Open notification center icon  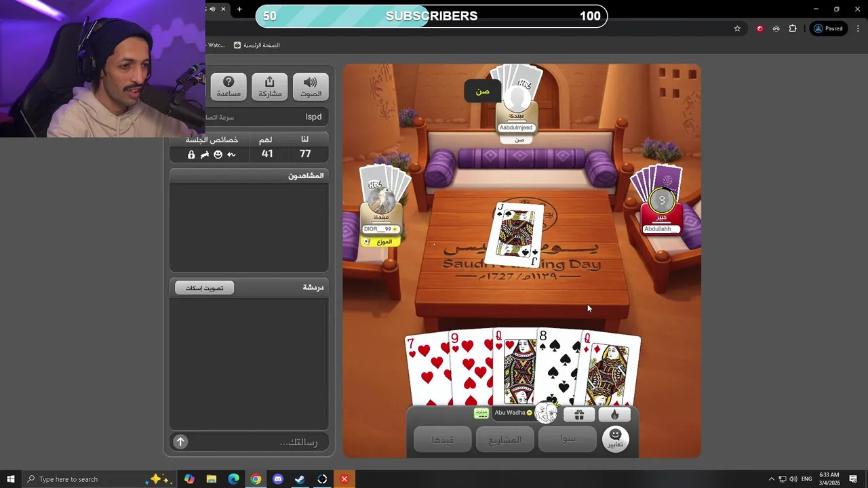tap(853, 479)
